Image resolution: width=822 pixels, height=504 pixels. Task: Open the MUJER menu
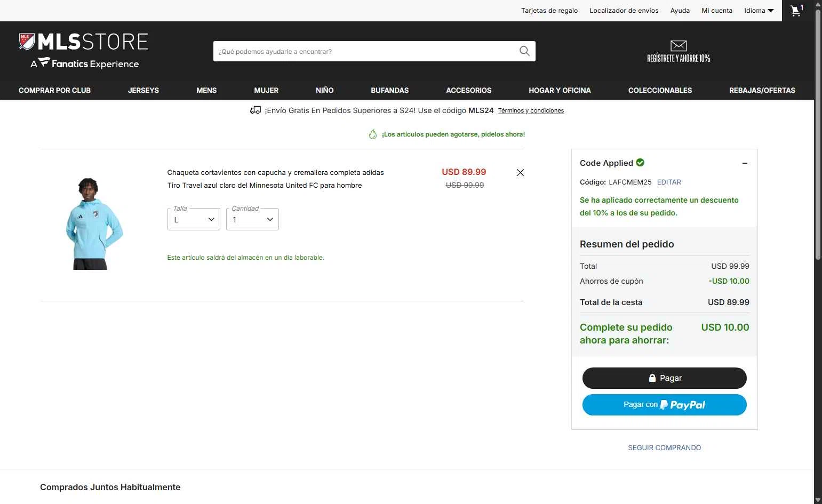[x=266, y=90]
